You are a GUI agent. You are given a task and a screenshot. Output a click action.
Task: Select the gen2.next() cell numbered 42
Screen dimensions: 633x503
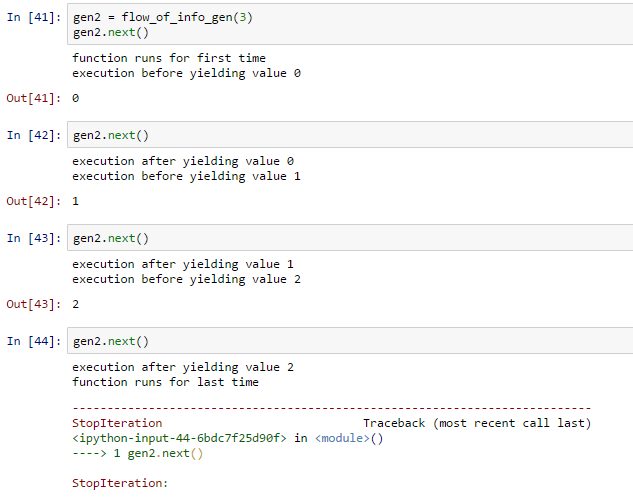[x=350, y=134]
